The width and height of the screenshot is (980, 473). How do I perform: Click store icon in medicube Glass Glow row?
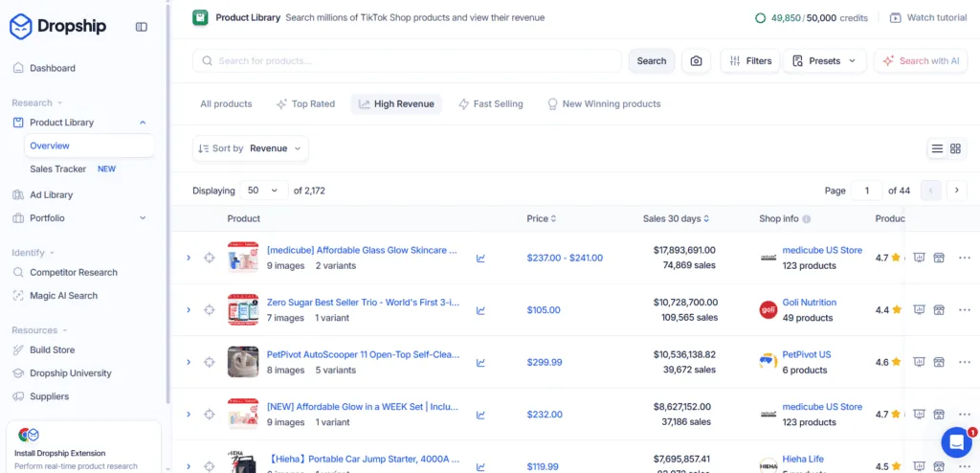tap(938, 258)
